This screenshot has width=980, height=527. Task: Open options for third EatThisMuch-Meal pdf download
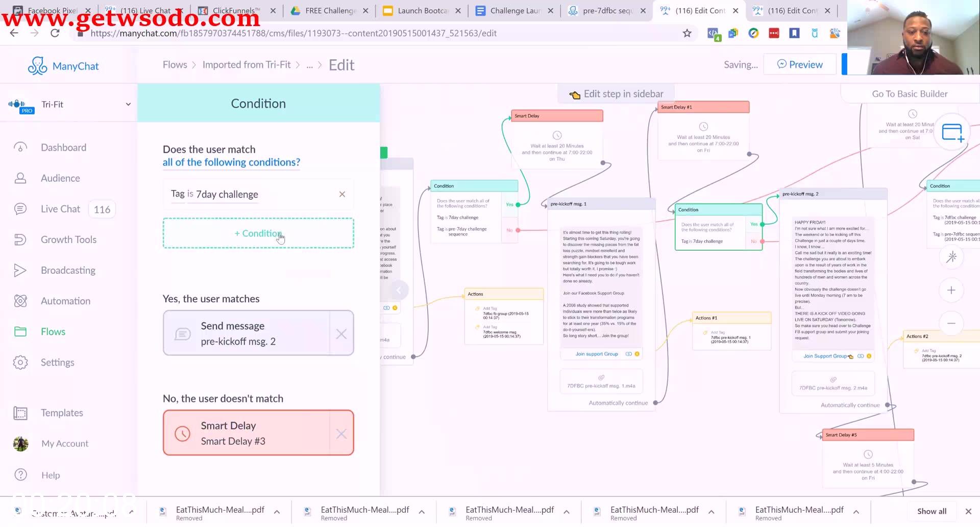point(567,512)
